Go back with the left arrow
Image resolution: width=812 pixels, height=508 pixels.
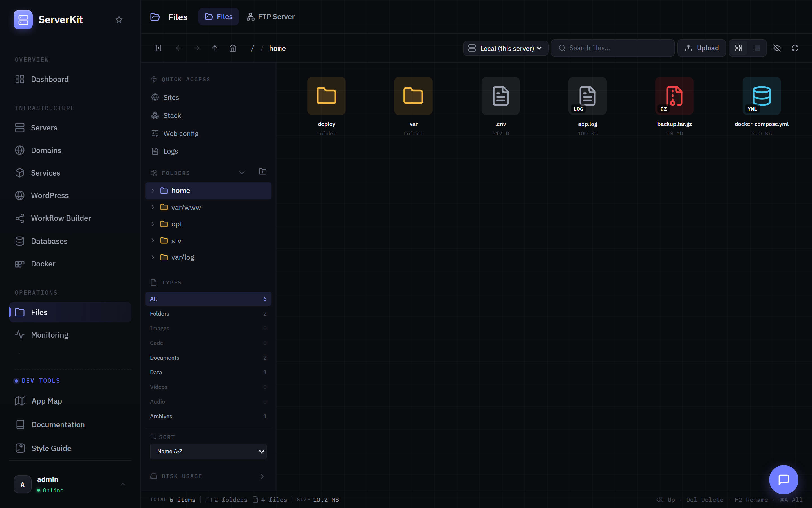click(x=178, y=48)
